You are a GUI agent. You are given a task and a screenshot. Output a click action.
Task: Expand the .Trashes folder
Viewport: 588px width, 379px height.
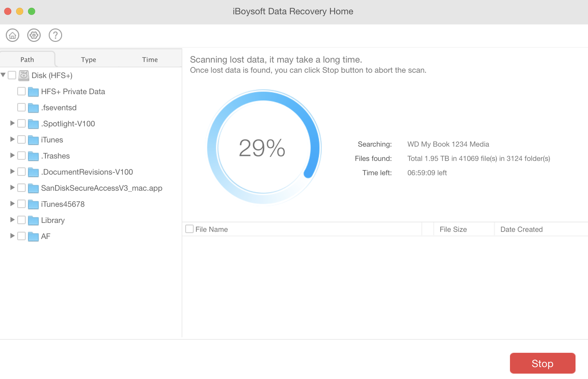[x=12, y=155]
